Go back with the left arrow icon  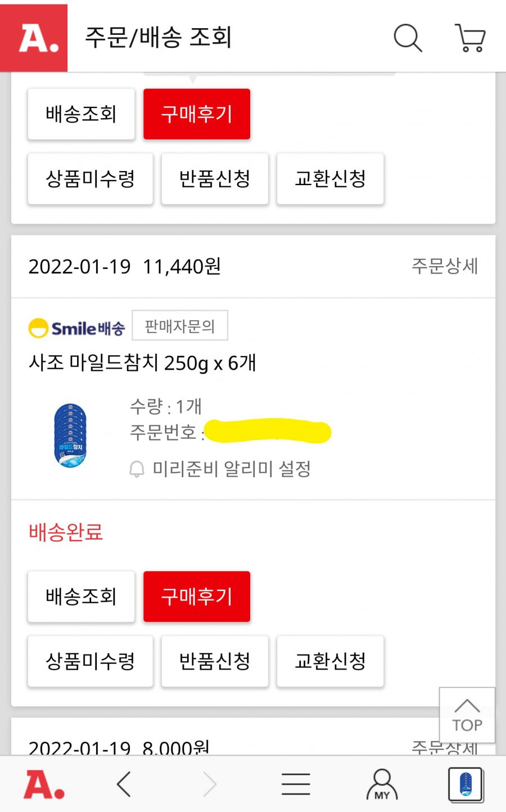click(x=124, y=784)
